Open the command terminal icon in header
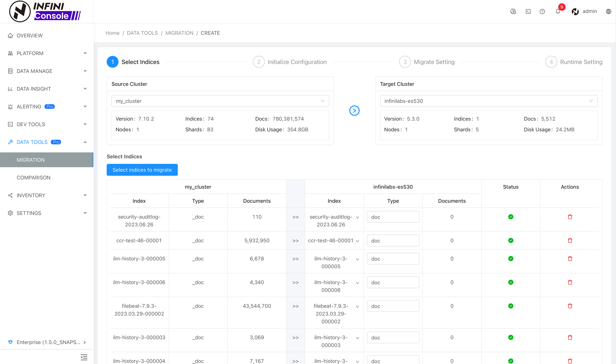This screenshot has width=616, height=364. (528, 11)
